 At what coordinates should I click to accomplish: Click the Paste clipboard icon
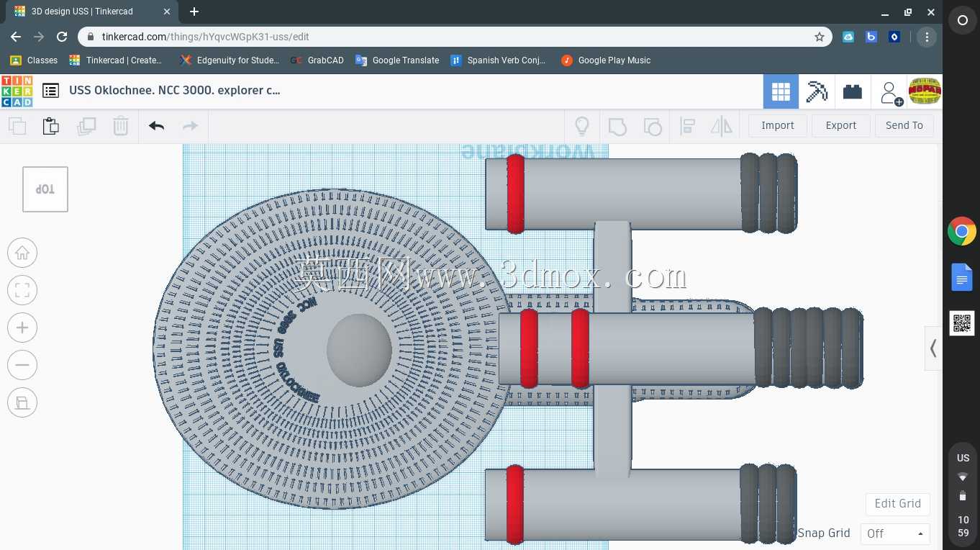(x=51, y=126)
